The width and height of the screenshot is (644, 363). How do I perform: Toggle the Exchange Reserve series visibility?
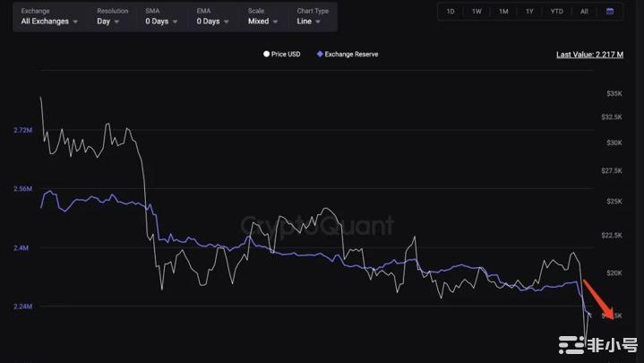351,55
